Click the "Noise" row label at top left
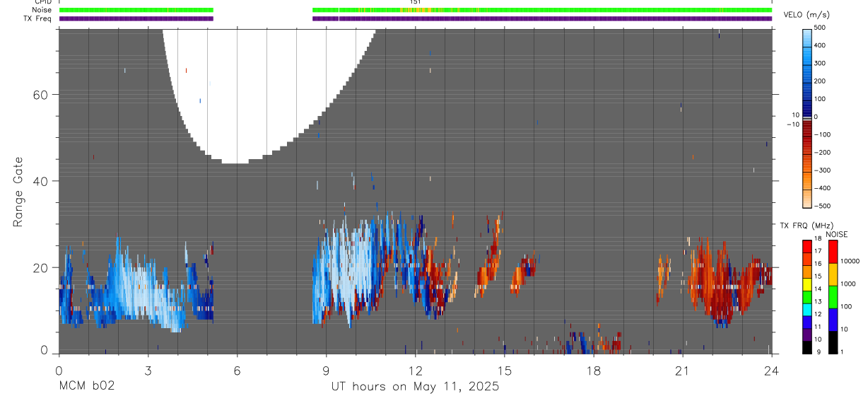The image size is (868, 401). 42,10
